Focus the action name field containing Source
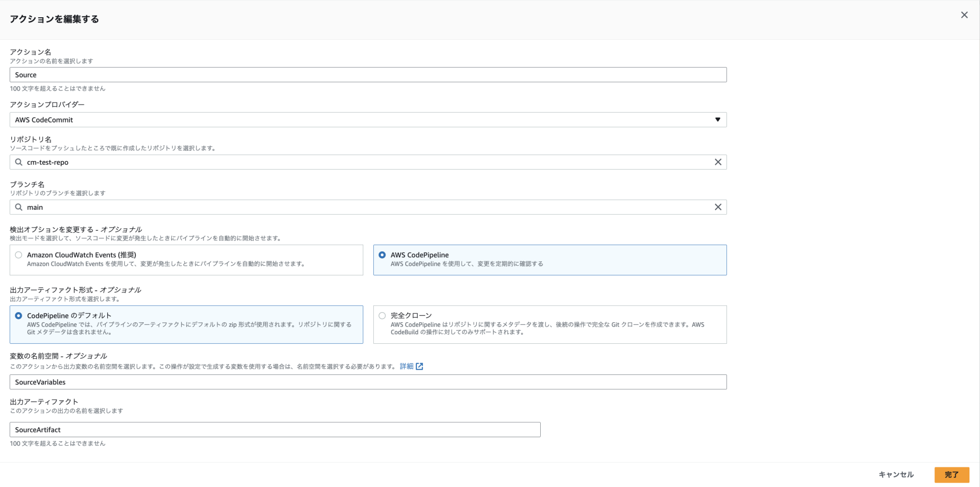The width and height of the screenshot is (980, 487). pos(367,75)
